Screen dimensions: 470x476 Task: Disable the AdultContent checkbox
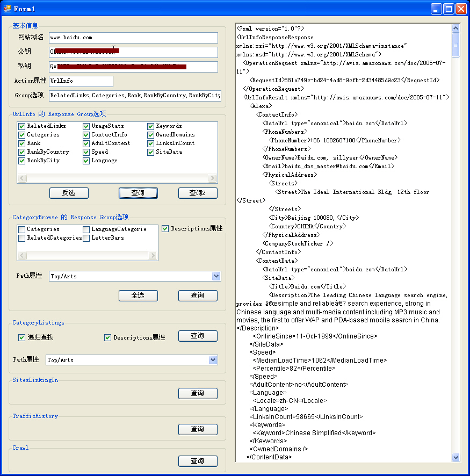click(86, 143)
